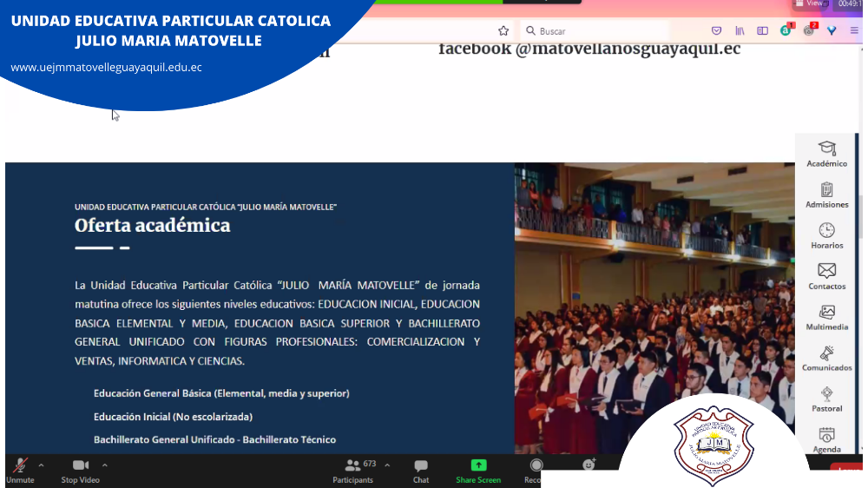Viewport: 868px width, 488px height.
Task: Select 'Educación Inicial (No escolarizada)' item
Action: click(173, 417)
